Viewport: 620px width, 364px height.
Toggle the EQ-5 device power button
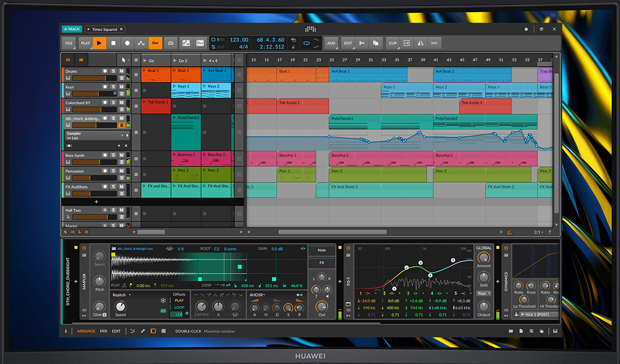pyautogui.click(x=348, y=247)
